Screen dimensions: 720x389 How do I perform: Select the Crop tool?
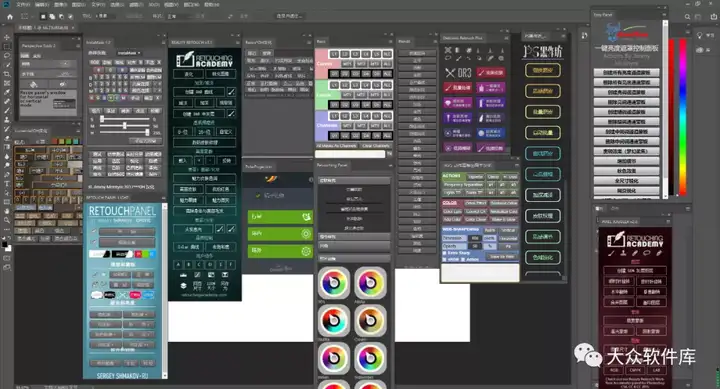pyautogui.click(x=6, y=74)
